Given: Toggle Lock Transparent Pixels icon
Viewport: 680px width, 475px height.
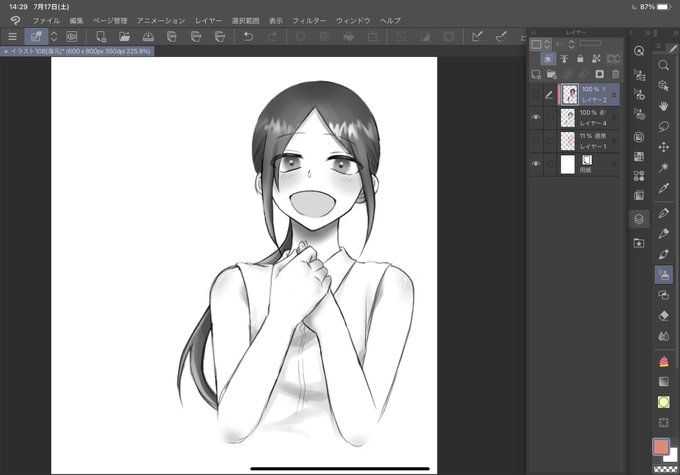Looking at the screenshot, I should [596, 59].
